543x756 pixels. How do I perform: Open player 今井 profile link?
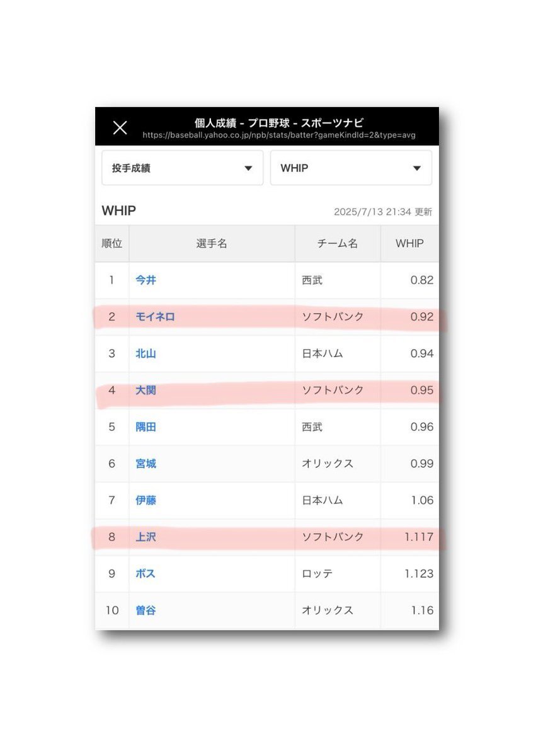146,280
